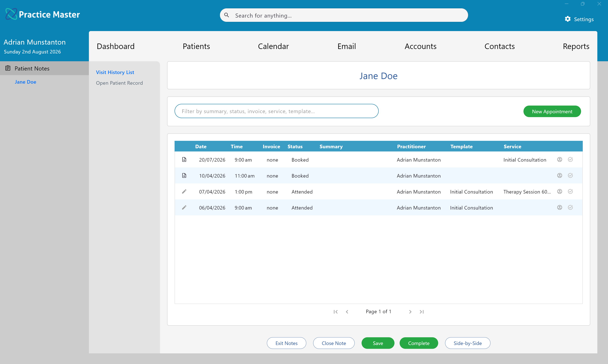Viewport: 608px width, 364px height.
Task: Click checkmark circle icon on 07/04/2026 row
Action: 570,191
